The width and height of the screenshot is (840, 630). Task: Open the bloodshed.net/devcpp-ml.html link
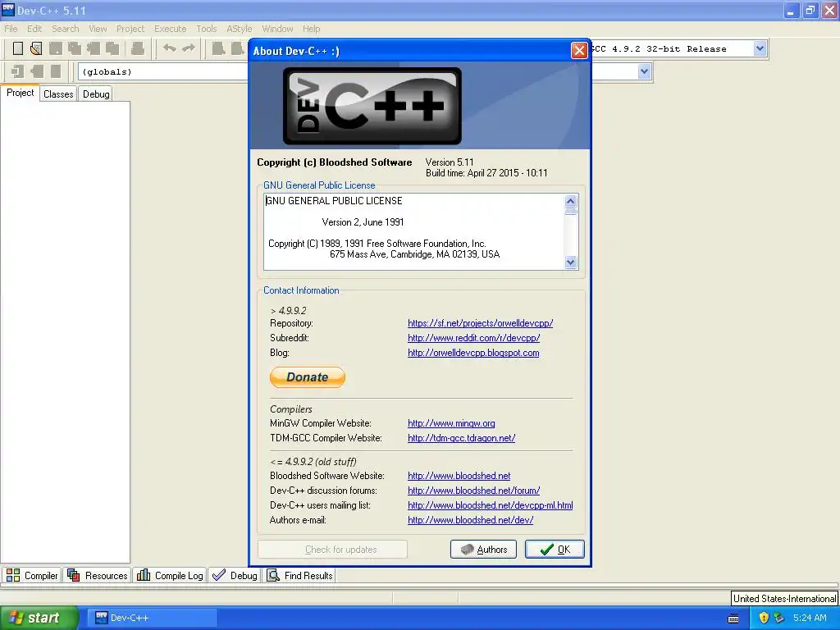pyautogui.click(x=491, y=505)
